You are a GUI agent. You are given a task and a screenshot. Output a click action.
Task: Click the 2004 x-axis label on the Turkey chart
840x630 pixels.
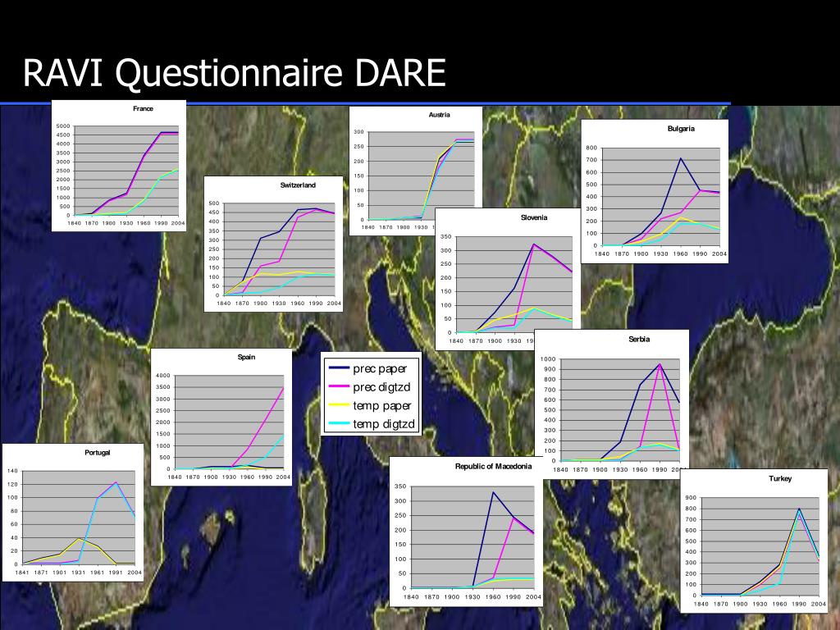point(818,604)
